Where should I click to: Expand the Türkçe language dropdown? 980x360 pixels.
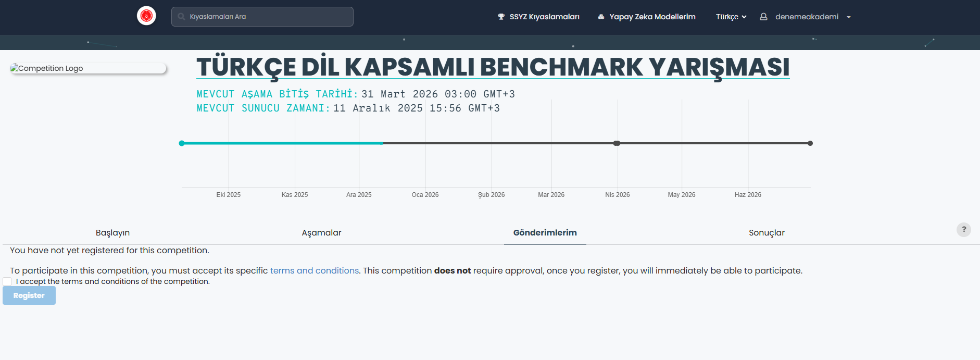click(x=731, y=17)
